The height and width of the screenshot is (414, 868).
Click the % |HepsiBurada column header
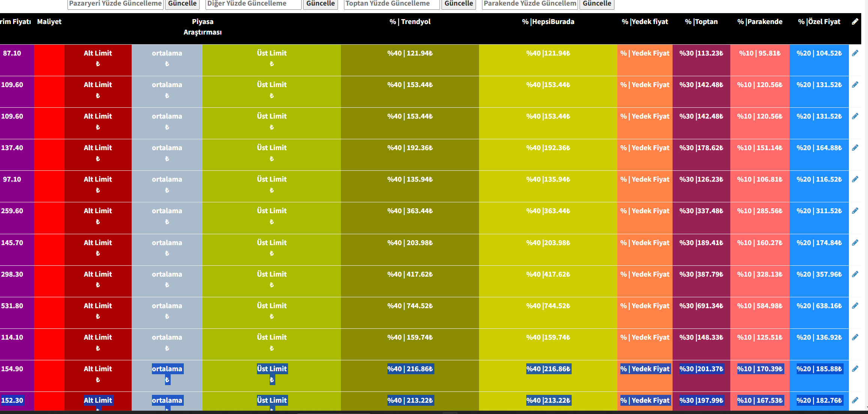coord(548,22)
